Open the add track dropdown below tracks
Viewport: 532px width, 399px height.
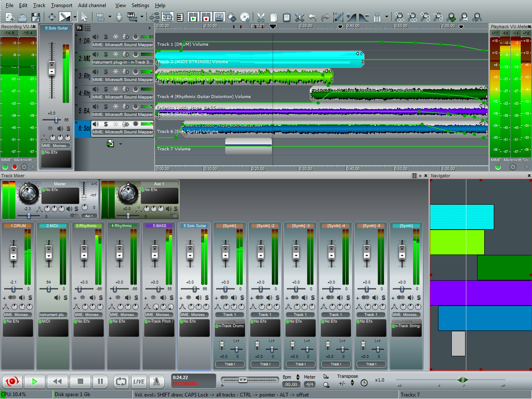(x=121, y=144)
